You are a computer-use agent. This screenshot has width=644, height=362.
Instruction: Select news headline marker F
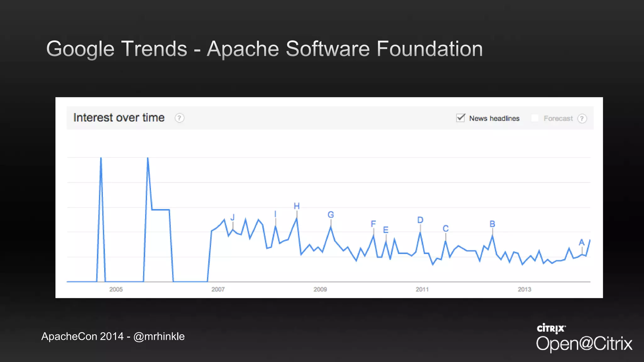point(373,224)
